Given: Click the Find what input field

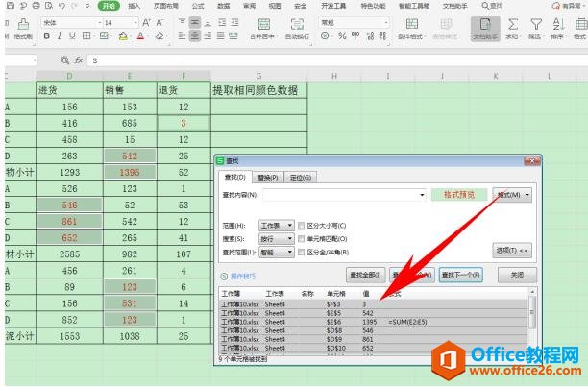Looking at the screenshot, I should [344, 195].
